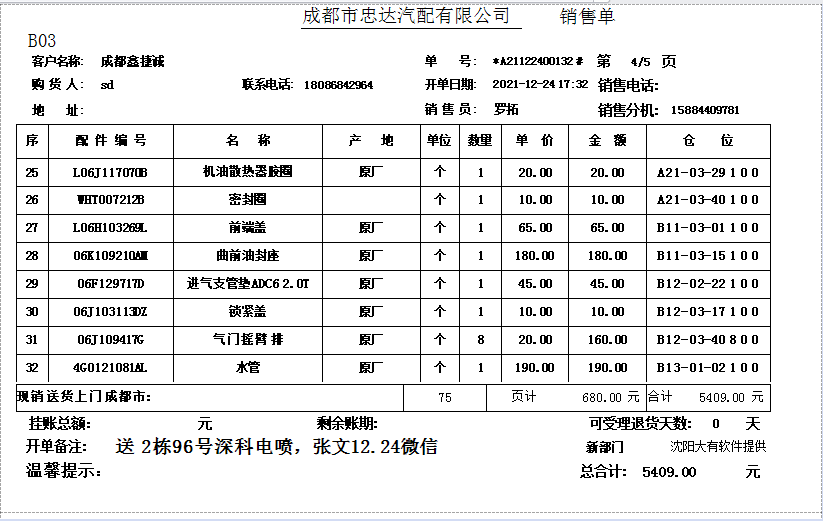
Task: Click part name 进气支管垫ADC6 2.0T
Action: pyautogui.click(x=248, y=283)
